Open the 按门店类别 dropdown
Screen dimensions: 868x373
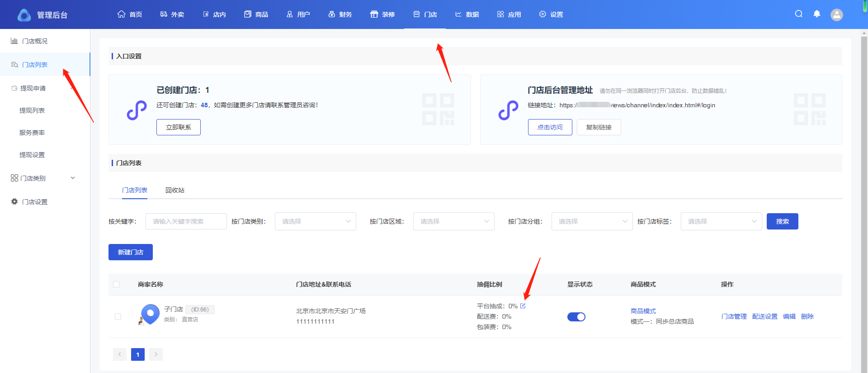pos(315,221)
